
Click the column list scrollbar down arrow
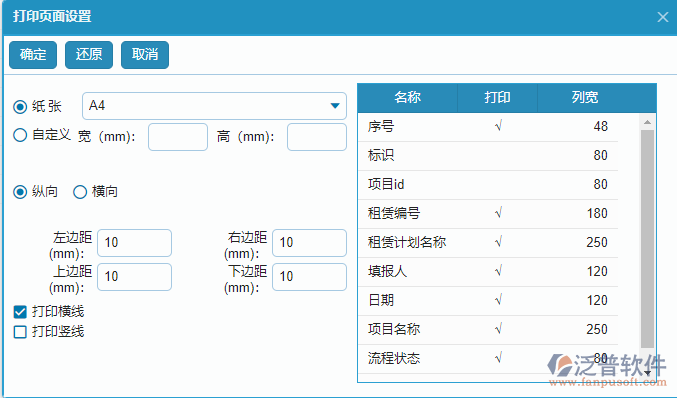click(647, 373)
